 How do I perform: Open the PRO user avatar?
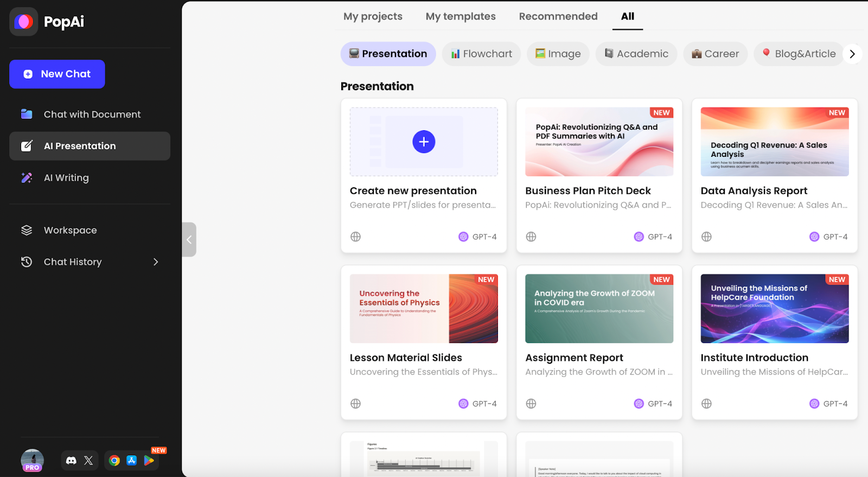[33, 461]
